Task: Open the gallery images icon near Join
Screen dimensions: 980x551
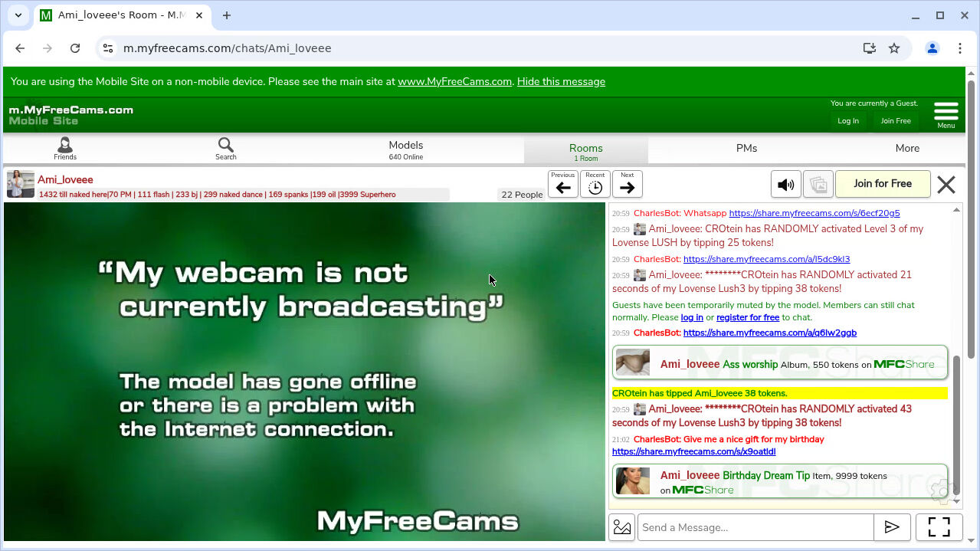Action: (x=818, y=185)
